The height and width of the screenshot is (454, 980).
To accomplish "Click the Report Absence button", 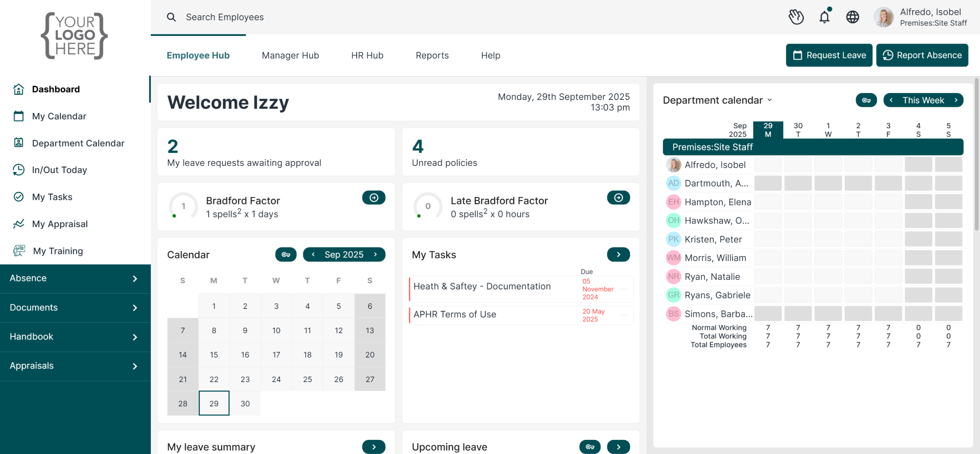I will 922,55.
